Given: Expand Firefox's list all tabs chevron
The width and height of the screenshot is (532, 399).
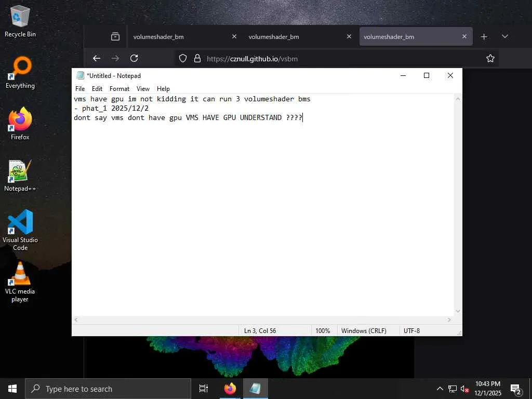Looking at the screenshot, I should click(505, 37).
